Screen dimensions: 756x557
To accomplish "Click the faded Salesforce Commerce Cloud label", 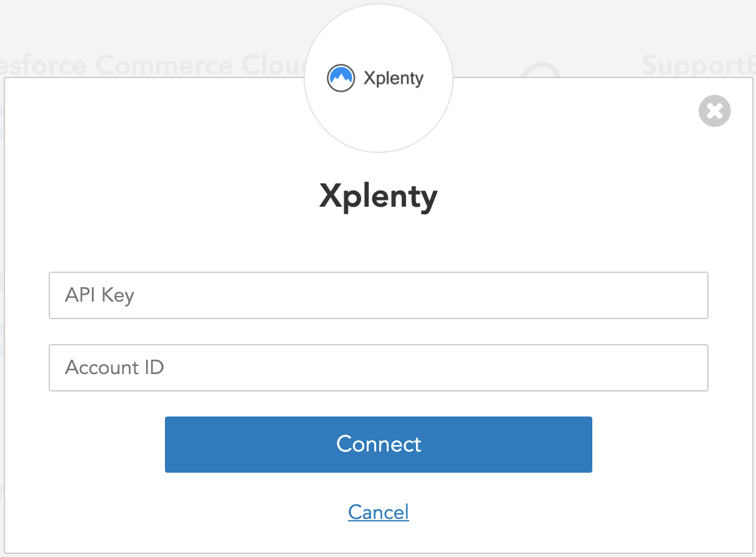I will 150,64.
